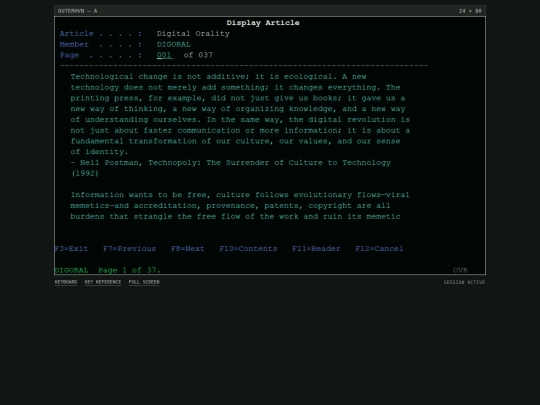Click the line starting 'Information wants to be free'
The width and height of the screenshot is (540, 405).
[x=240, y=195]
